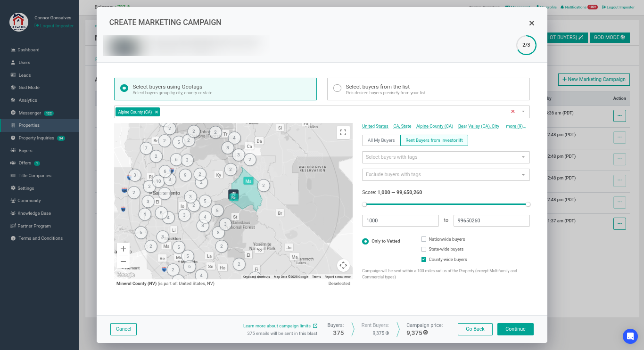Open God Mode sidebar entry

pyautogui.click(x=29, y=88)
